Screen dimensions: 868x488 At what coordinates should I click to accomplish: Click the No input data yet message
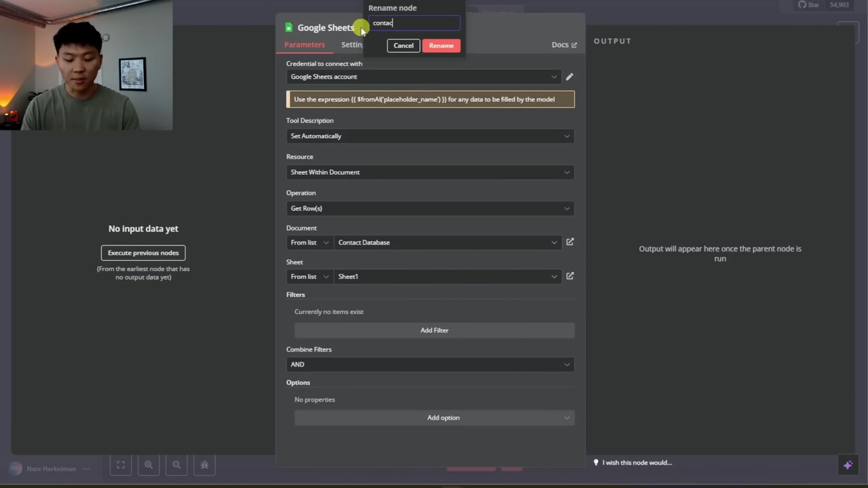point(143,229)
